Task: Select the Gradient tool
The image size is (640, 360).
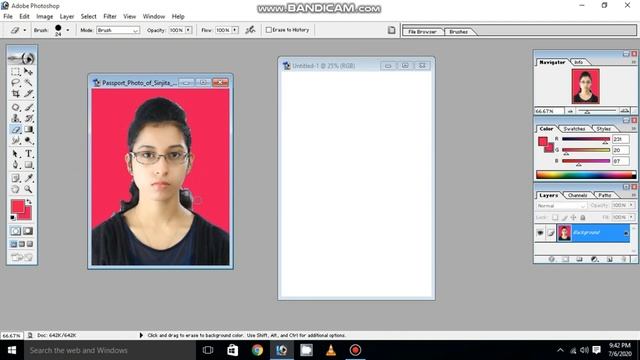Action: [x=28, y=130]
